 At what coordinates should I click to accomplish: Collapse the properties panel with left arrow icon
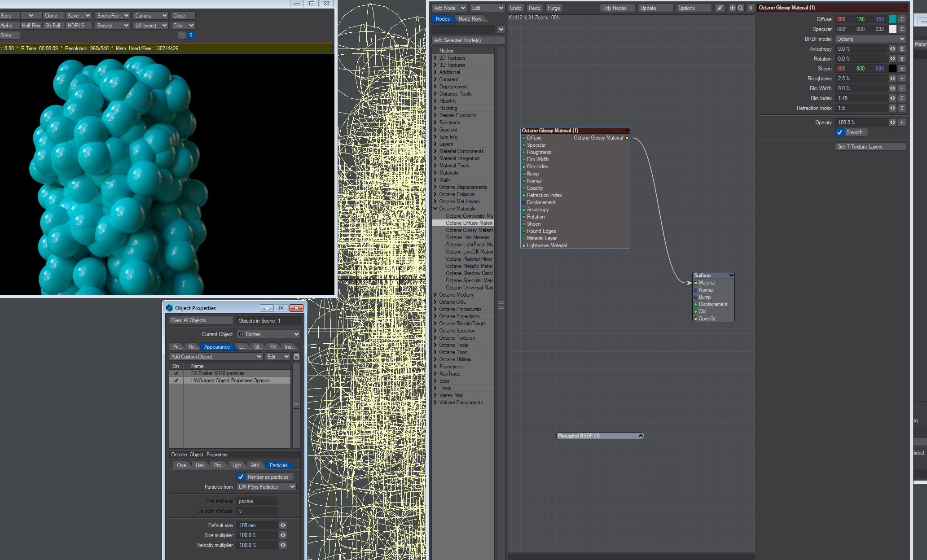(x=751, y=8)
